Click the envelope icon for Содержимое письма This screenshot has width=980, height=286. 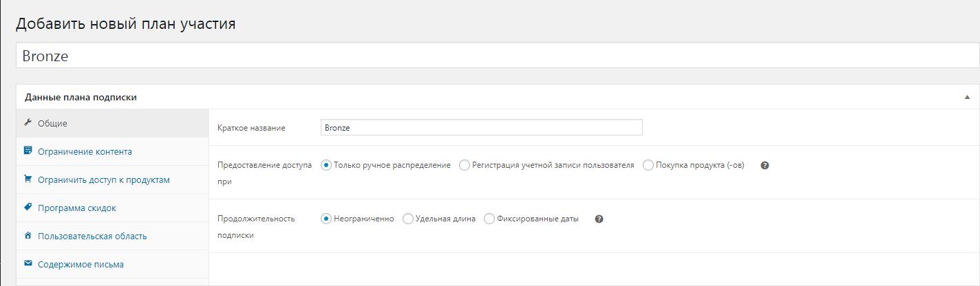point(28,263)
